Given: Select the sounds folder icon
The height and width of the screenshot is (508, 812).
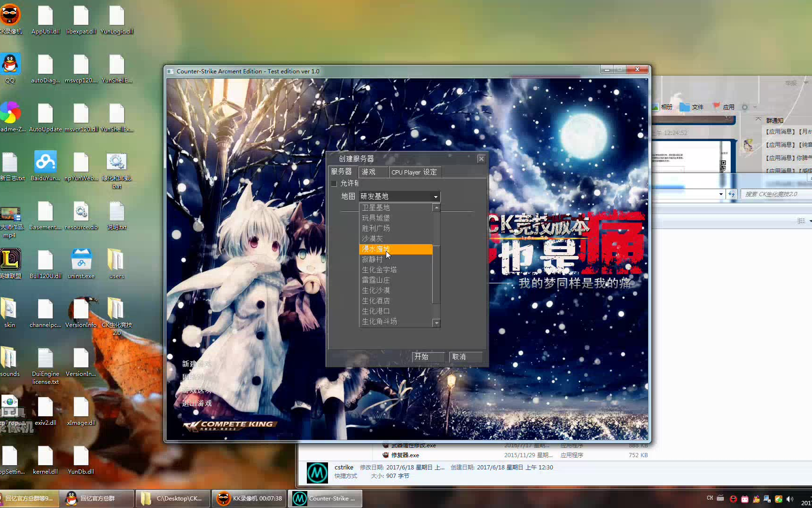Looking at the screenshot, I should [10, 362].
